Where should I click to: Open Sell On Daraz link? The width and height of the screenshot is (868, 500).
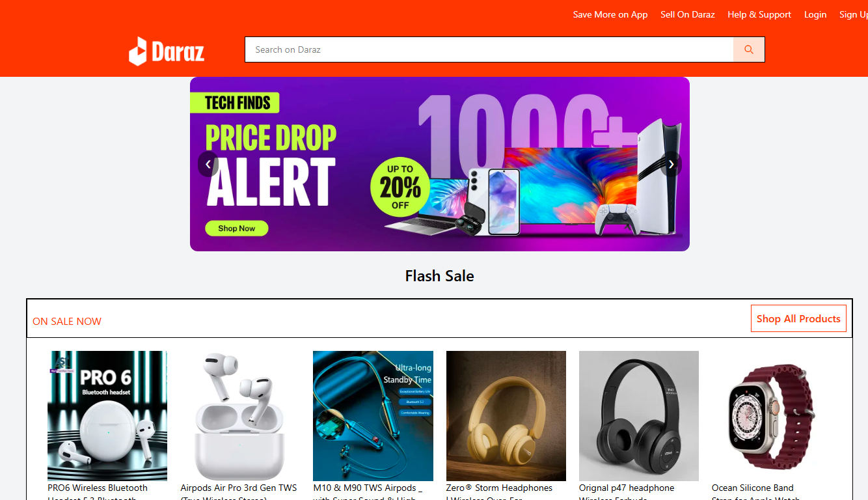[688, 14]
